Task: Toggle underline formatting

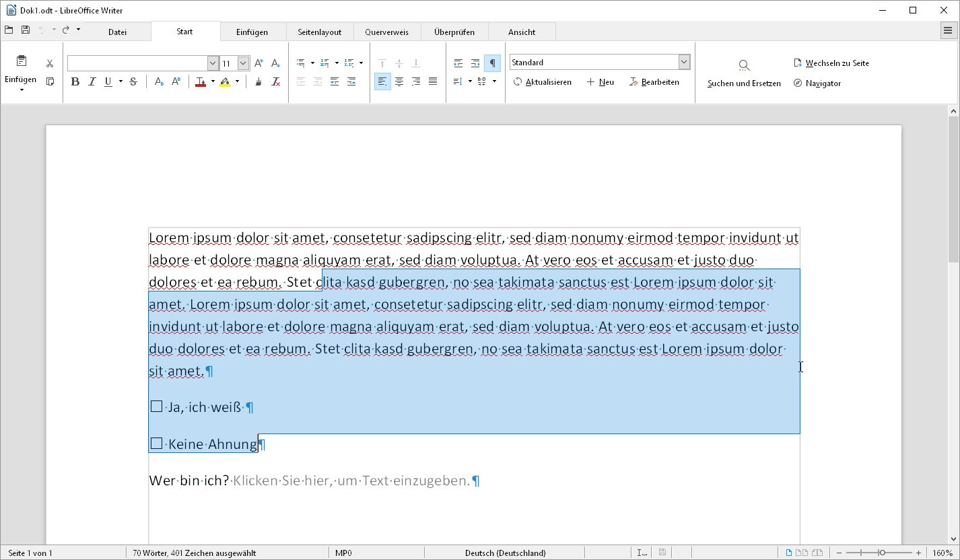Action: tap(108, 81)
